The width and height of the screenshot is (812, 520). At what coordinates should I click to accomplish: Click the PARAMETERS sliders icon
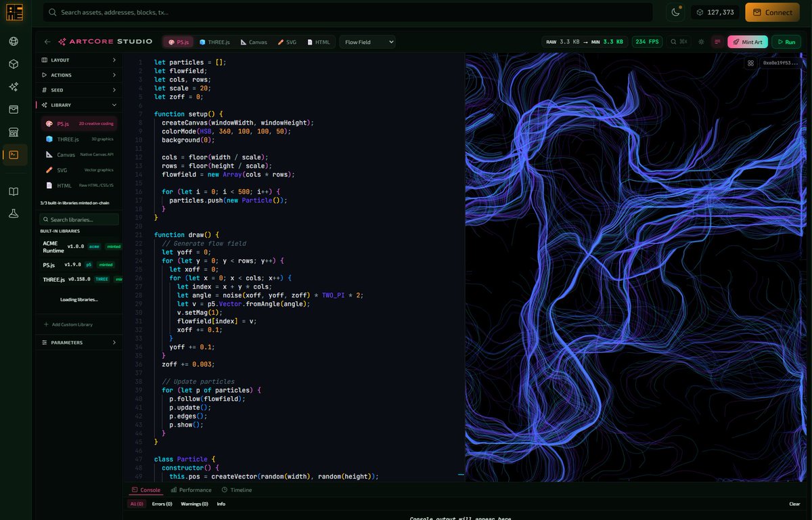tap(45, 343)
